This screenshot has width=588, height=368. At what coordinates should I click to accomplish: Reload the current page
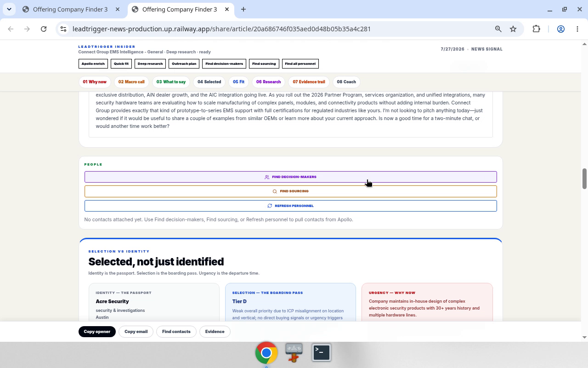[x=44, y=29]
